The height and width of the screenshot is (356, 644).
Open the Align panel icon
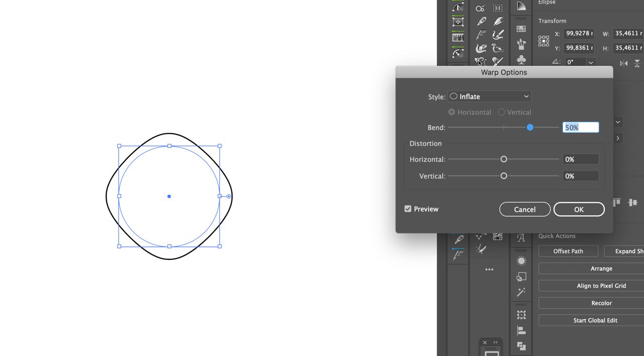[x=521, y=330]
